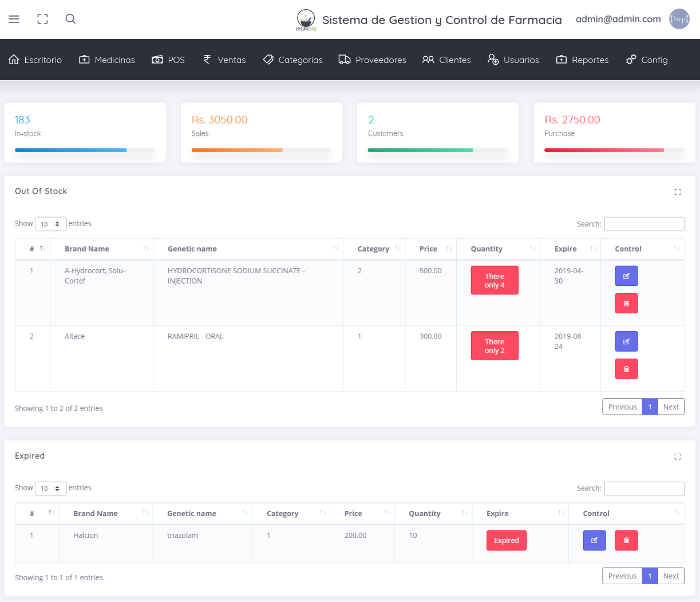Open entries-per-page dropdown in Expired
This screenshot has width=700, height=602.
[51, 489]
